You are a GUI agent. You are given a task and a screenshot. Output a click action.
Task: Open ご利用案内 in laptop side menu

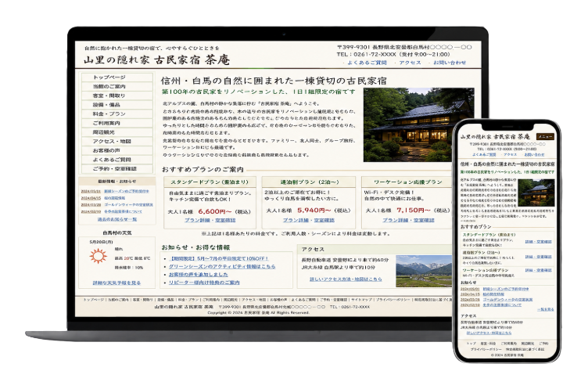tap(117, 123)
